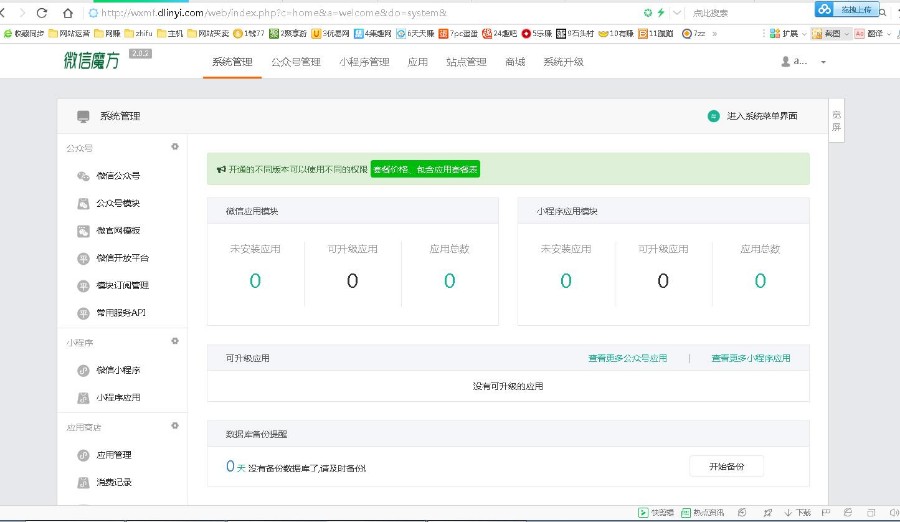Go to the browser home page icon
This screenshot has height=522, width=900.
tap(68, 13)
